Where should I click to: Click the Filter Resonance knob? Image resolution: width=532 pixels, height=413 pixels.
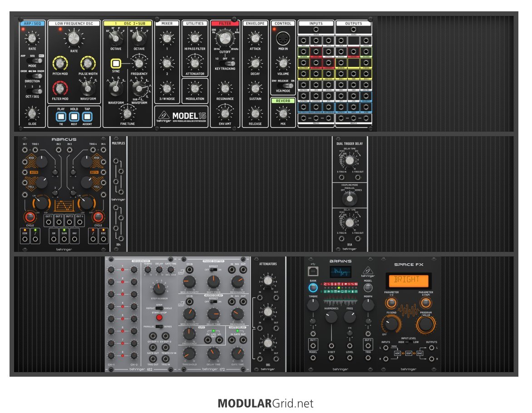(x=225, y=88)
